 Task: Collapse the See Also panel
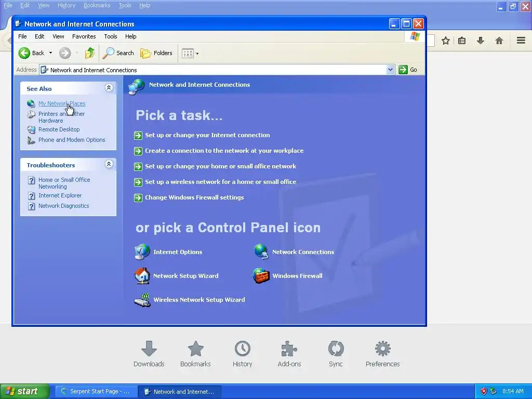tap(109, 88)
